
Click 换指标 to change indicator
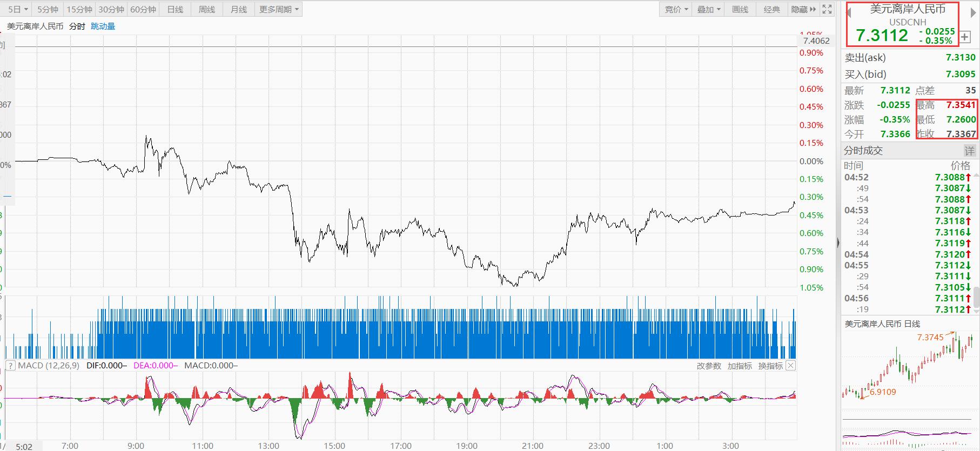(x=770, y=366)
